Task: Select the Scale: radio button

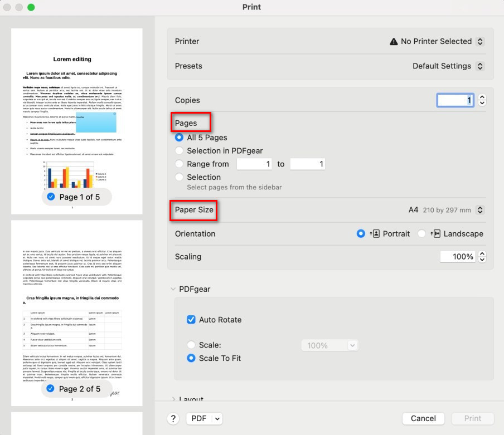Action: (191, 345)
